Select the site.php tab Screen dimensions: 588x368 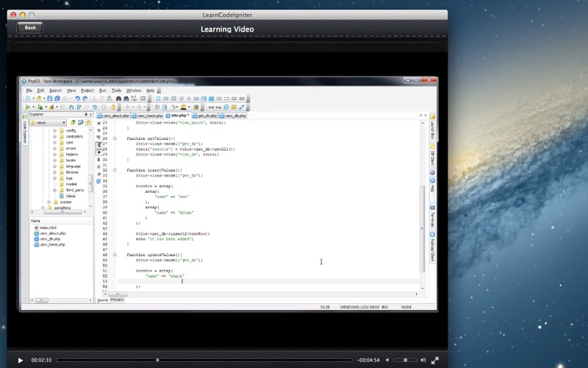point(178,116)
